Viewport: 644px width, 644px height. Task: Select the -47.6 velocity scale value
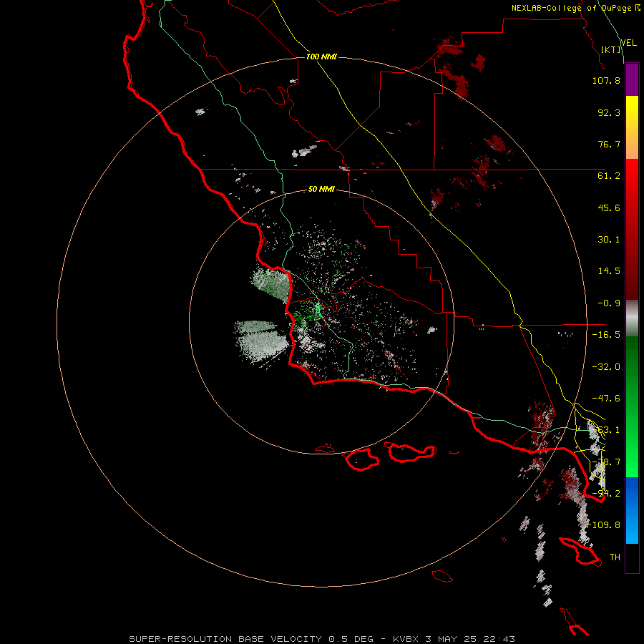coord(606,399)
